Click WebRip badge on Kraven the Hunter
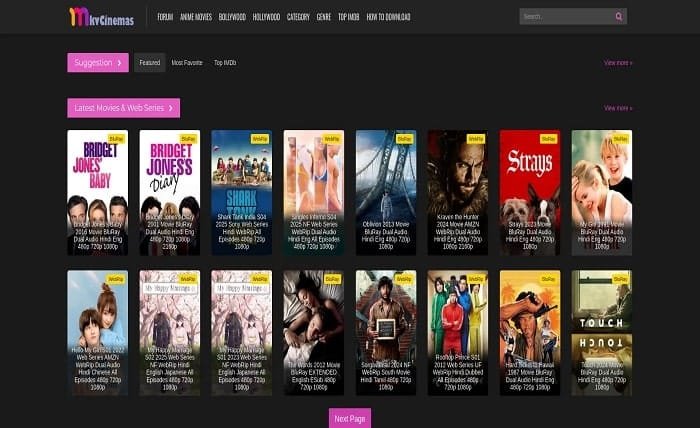Screen dimensions: 700x428 click(476, 139)
